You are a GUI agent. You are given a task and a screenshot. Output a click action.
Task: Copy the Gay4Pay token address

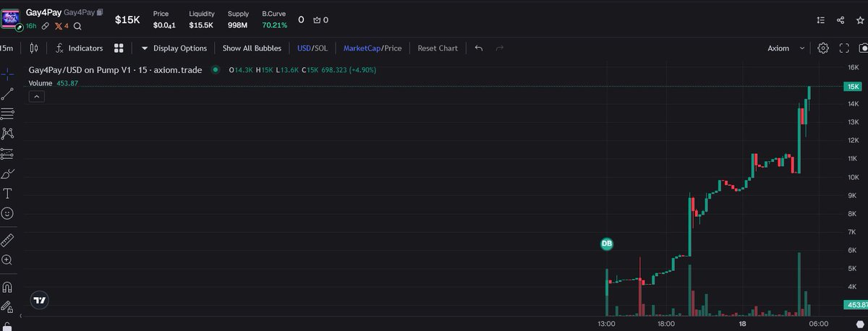(x=100, y=13)
